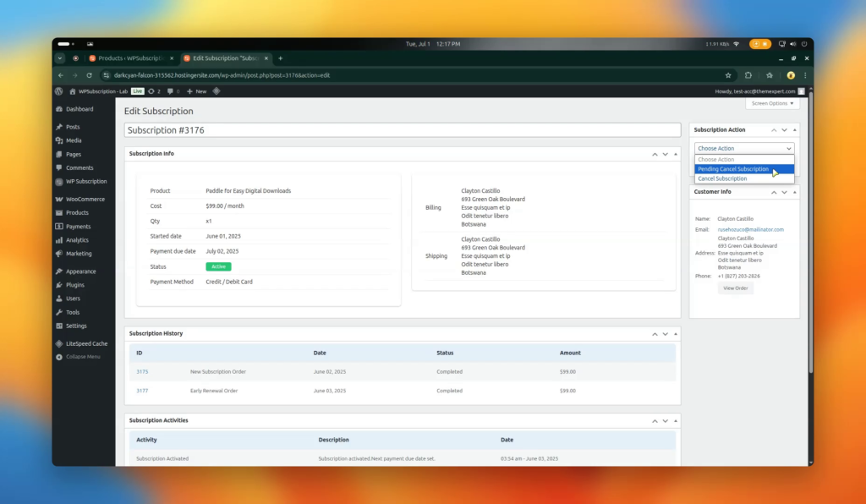Viewport: 866px width, 504px height.
Task: Move the Subscription Info panel down
Action: pyautogui.click(x=665, y=154)
